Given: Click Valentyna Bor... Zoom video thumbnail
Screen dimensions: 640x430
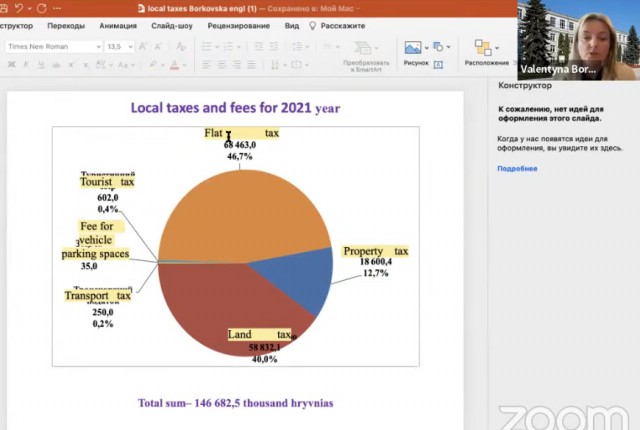Looking at the screenshot, I should (578, 40).
